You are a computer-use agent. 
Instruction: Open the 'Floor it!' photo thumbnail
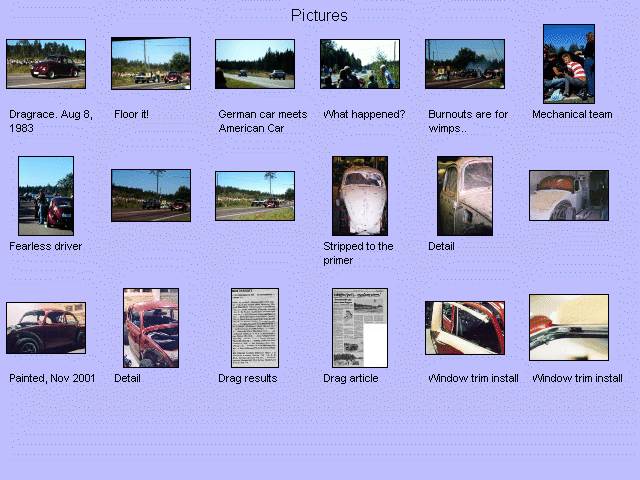tap(150, 64)
